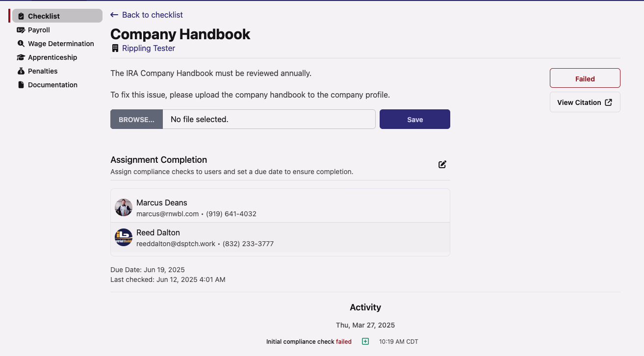Click the Wage Determination search-dollar icon
Viewport: 644px width, 356px height.
click(21, 44)
